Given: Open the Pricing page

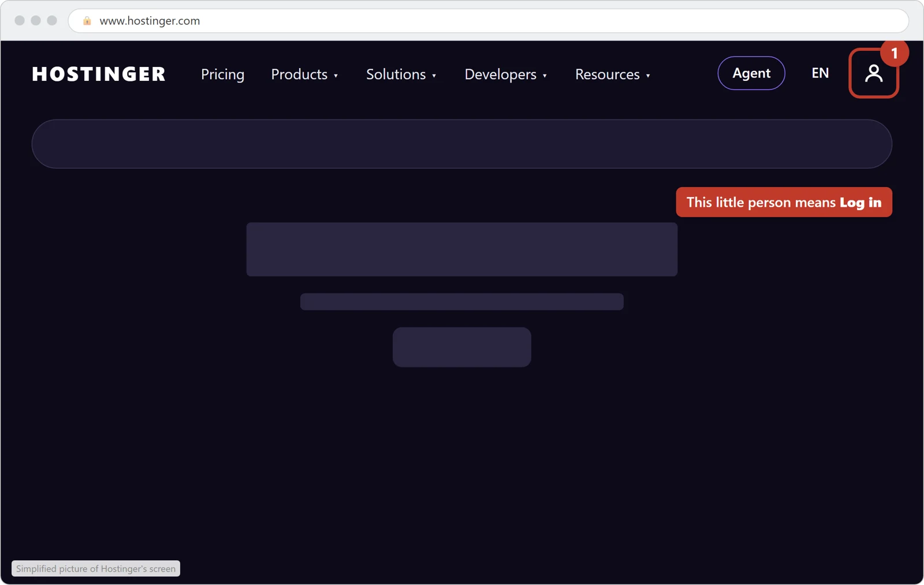Looking at the screenshot, I should click(222, 74).
